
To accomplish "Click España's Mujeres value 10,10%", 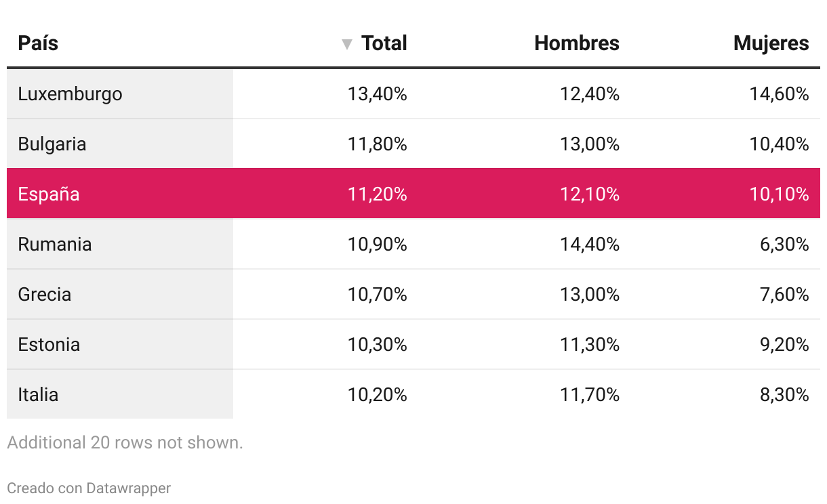I will [779, 194].
